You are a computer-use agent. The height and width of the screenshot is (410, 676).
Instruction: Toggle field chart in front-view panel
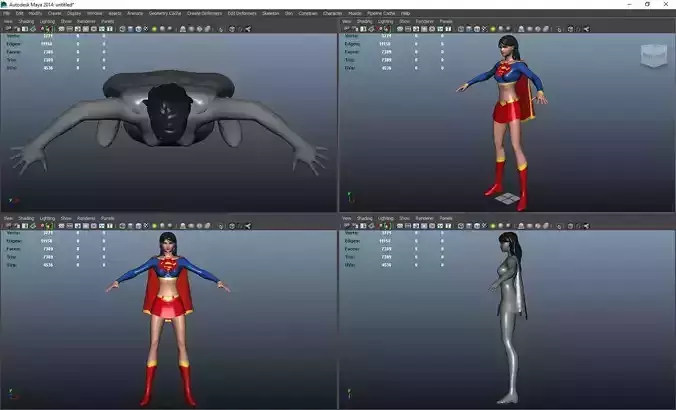[94, 225]
